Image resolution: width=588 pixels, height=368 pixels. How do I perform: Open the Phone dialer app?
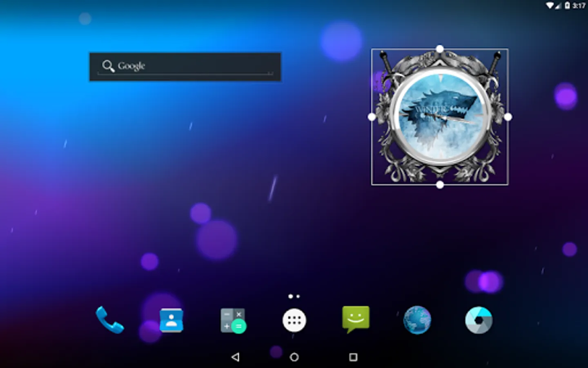[x=110, y=320]
